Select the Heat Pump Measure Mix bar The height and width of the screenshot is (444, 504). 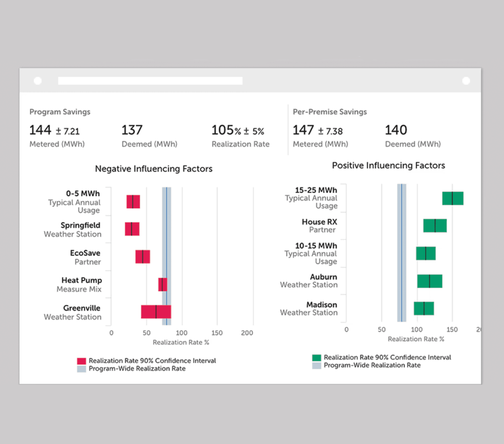click(163, 284)
